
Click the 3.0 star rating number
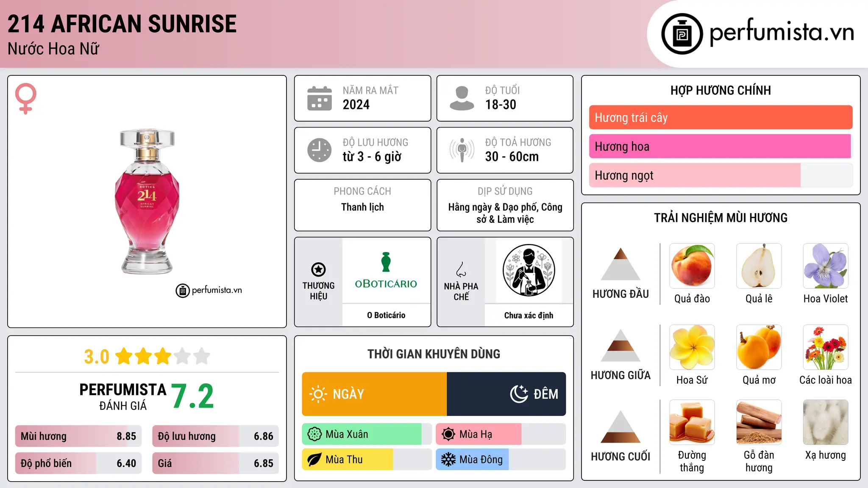pyautogui.click(x=97, y=357)
